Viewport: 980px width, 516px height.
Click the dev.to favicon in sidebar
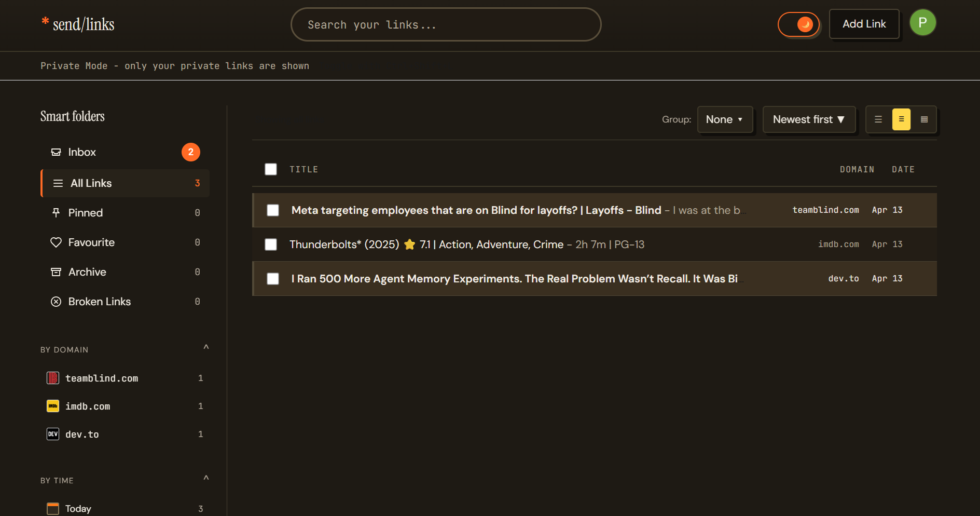[x=53, y=434]
